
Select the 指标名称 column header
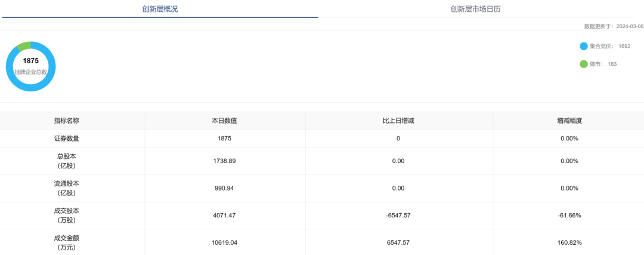[66, 121]
